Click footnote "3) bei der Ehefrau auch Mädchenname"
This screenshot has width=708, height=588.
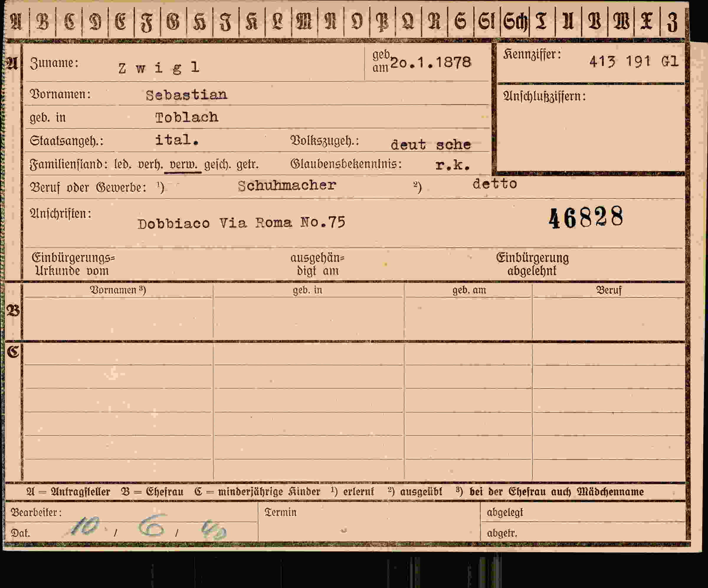coord(550,491)
